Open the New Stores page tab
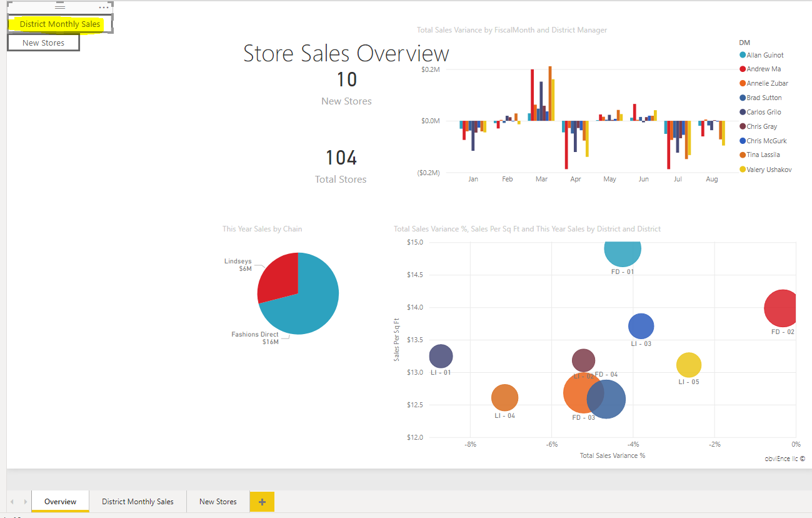812x518 pixels. 218,502
